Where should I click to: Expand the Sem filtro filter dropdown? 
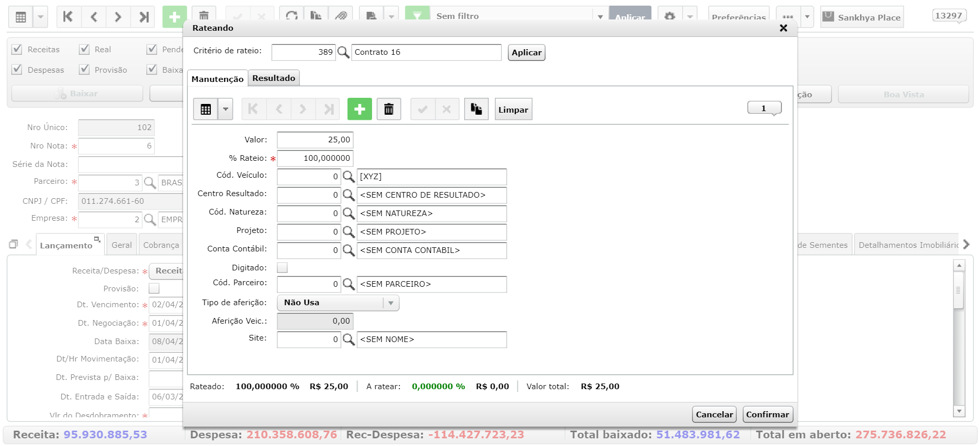tap(600, 17)
